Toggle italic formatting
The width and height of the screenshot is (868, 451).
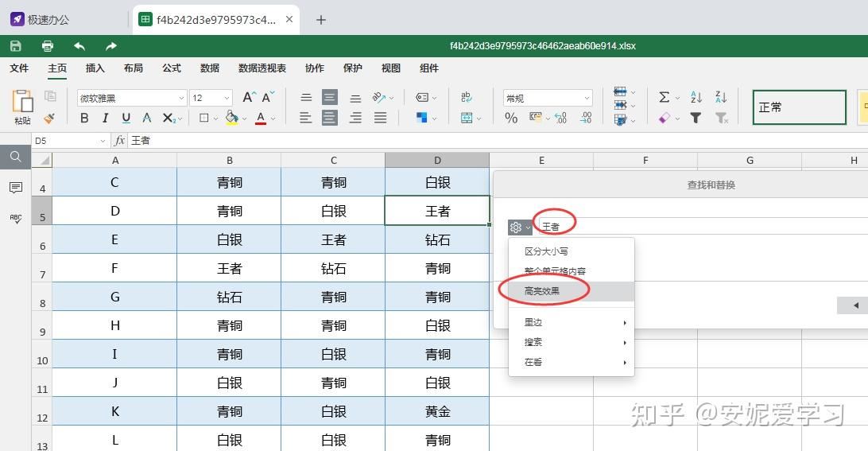tap(105, 118)
